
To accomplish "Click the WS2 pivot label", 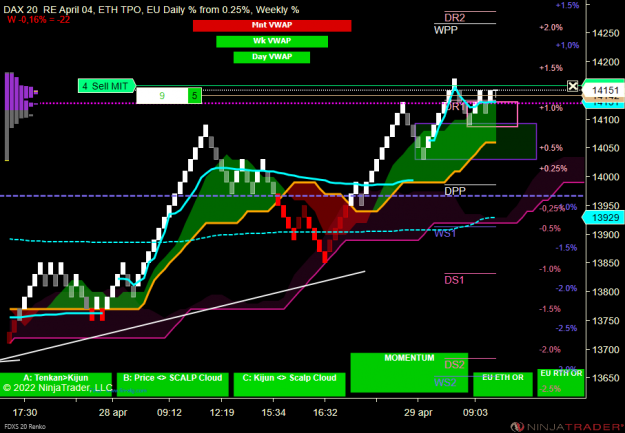I will (x=445, y=382).
